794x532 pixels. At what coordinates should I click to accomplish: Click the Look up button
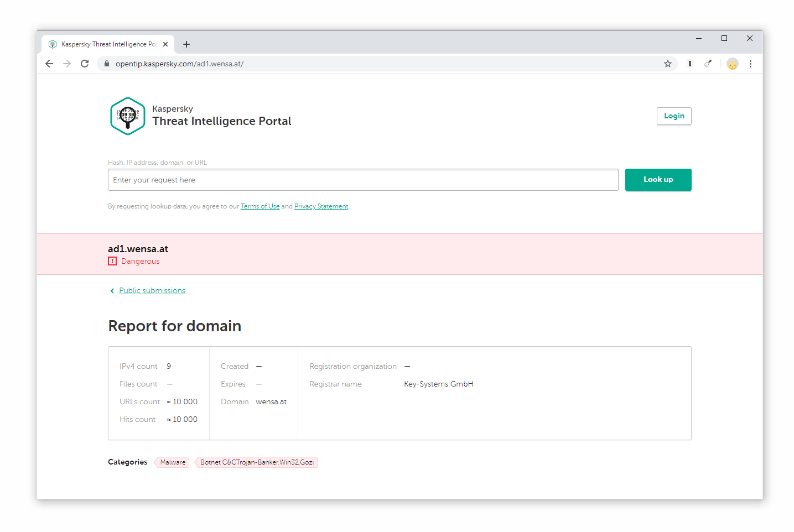pos(658,180)
